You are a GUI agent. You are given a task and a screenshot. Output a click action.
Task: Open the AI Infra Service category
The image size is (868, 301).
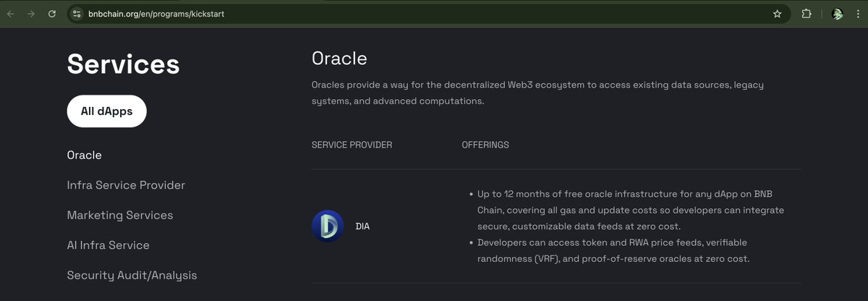[x=109, y=245]
